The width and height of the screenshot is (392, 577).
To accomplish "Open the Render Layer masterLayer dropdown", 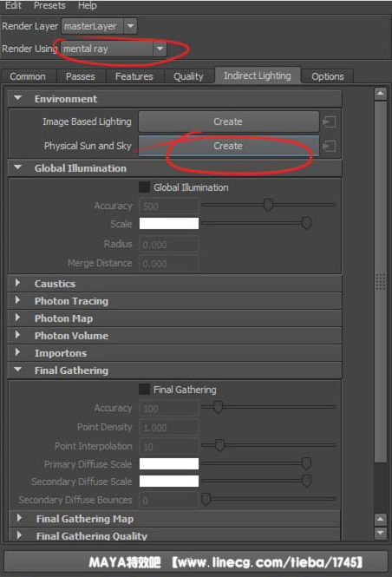I will (x=99, y=26).
